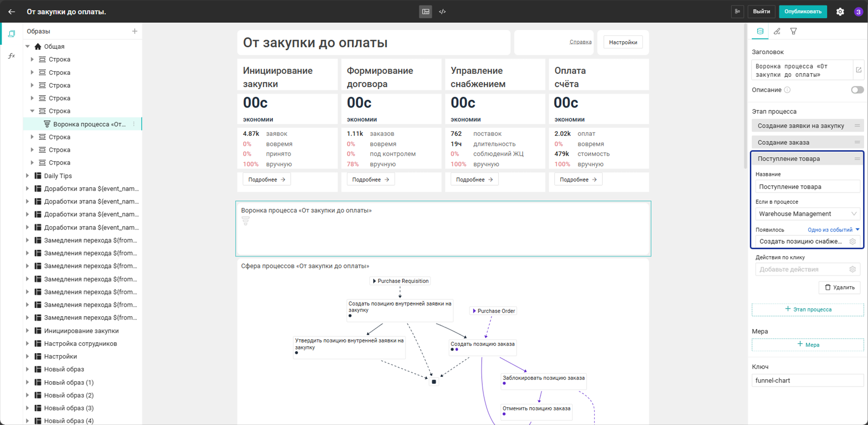Open the filter tab in right panel
868x425 pixels.
794,31
